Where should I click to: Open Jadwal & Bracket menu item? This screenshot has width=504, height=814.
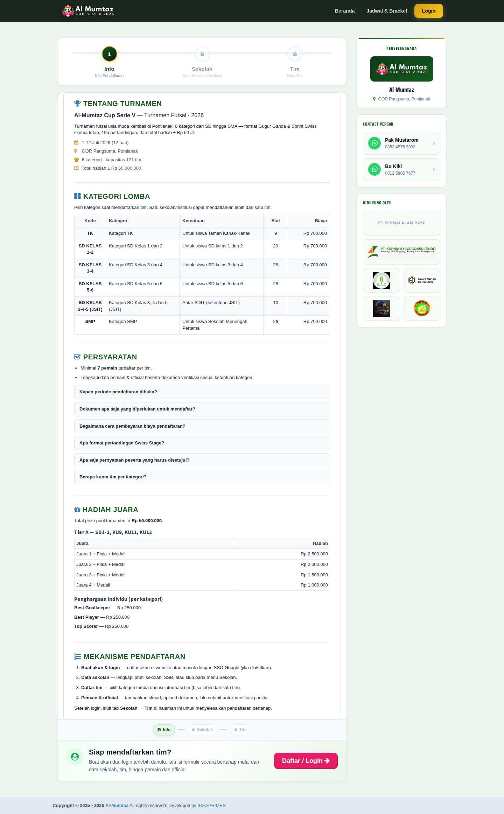[387, 11]
